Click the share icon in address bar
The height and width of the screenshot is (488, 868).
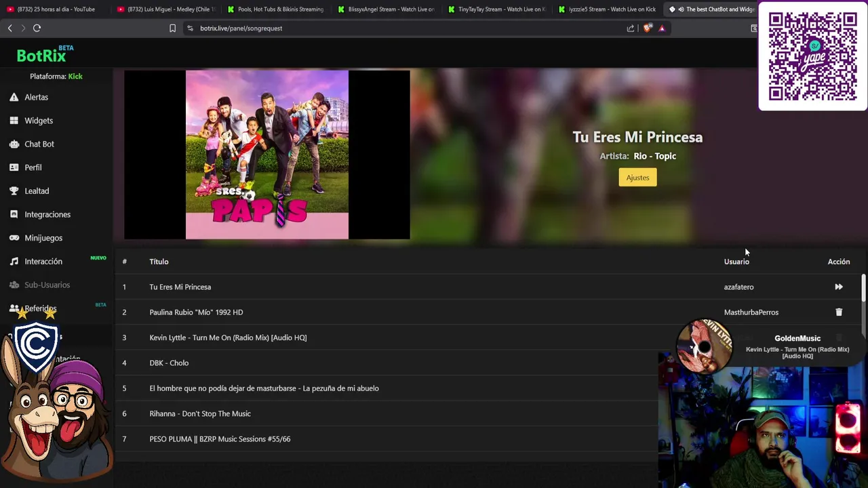pos(631,28)
